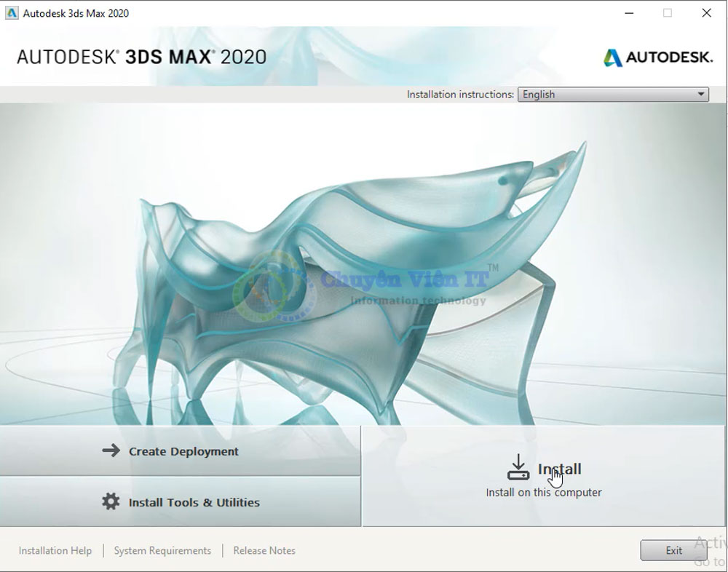728x572 pixels.
Task: Open Installation Help
Action: (55, 550)
